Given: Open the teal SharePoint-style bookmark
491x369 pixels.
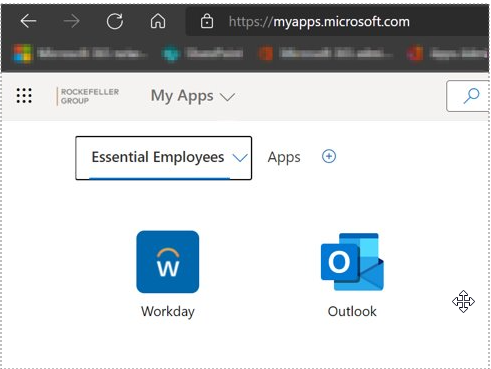Looking at the screenshot, I should coord(171,53).
